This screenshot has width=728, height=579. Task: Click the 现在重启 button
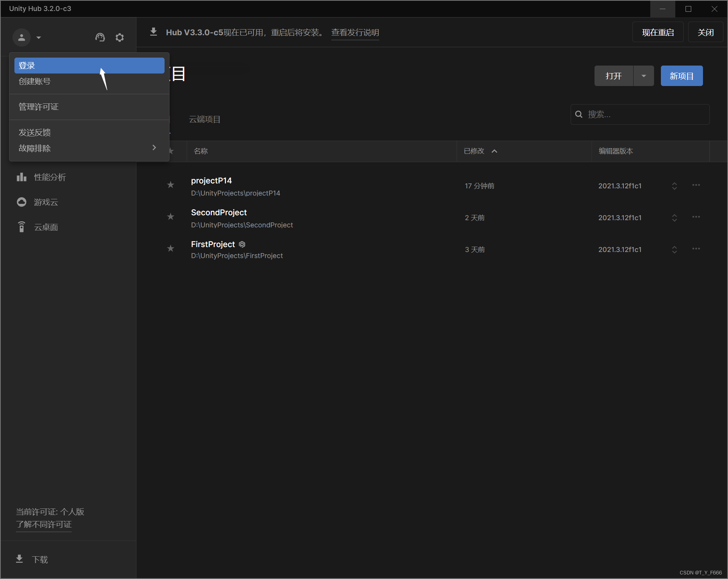pos(658,32)
